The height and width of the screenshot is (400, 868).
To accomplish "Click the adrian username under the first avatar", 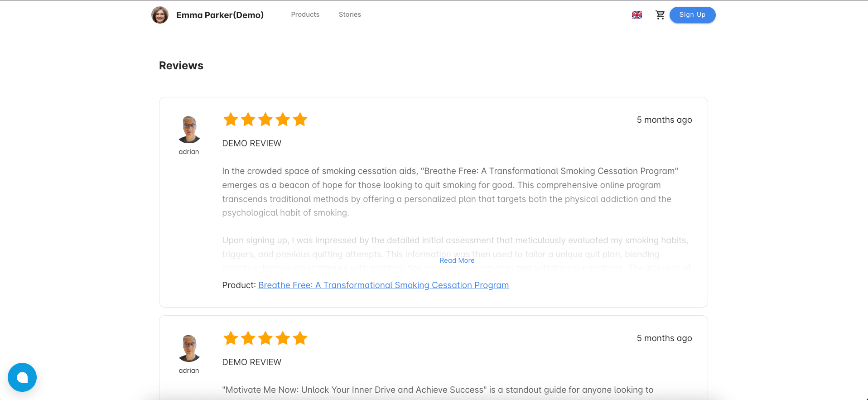I will click(x=189, y=152).
